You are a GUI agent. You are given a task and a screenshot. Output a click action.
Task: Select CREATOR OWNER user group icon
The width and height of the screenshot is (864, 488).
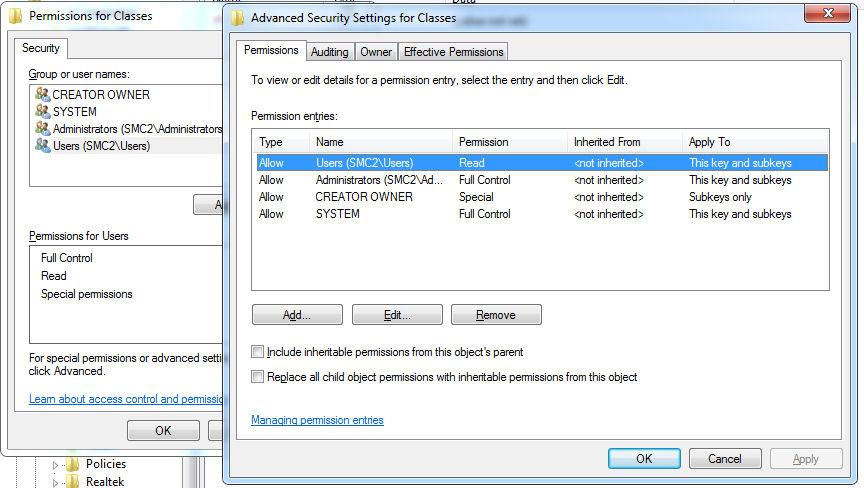(42, 94)
